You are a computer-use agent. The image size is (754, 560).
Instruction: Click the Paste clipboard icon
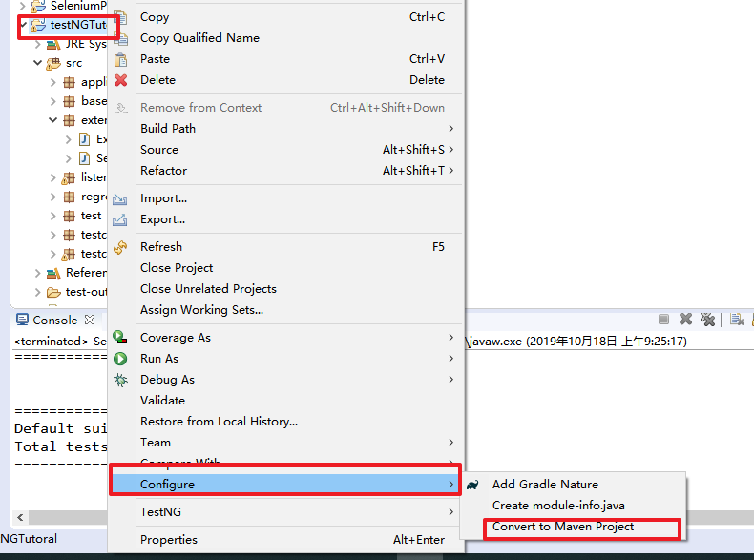click(120, 59)
